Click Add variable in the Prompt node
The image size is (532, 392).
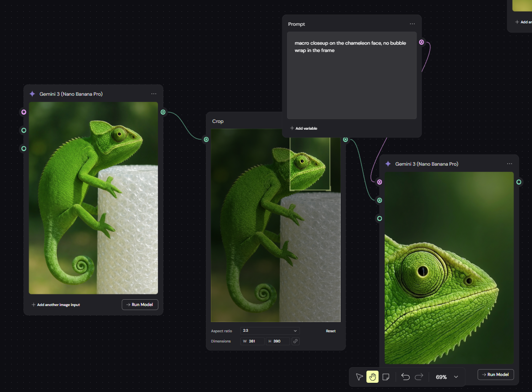coord(304,128)
